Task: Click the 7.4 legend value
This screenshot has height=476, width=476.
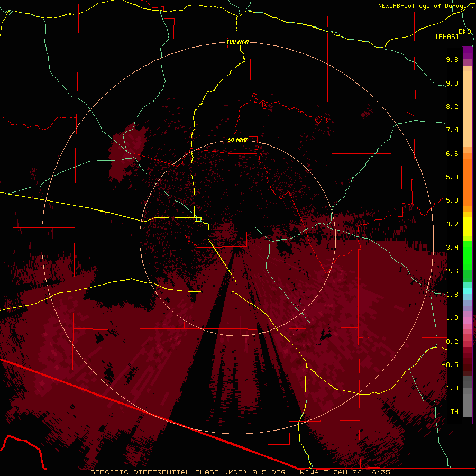Action: [452, 130]
